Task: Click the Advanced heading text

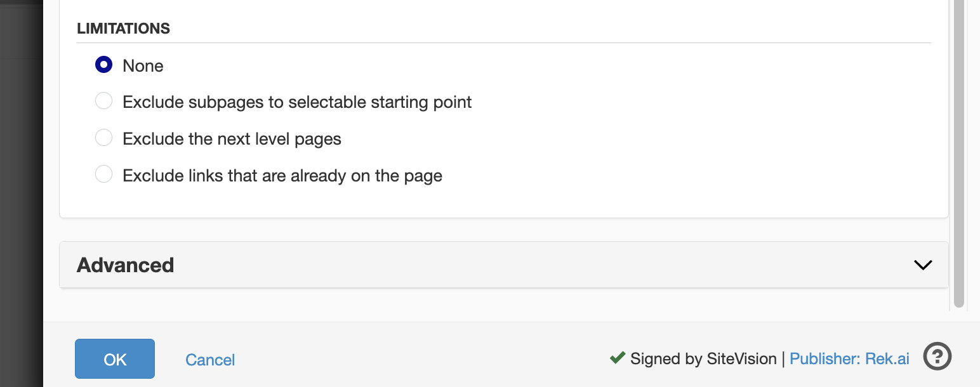Action: 125,265
